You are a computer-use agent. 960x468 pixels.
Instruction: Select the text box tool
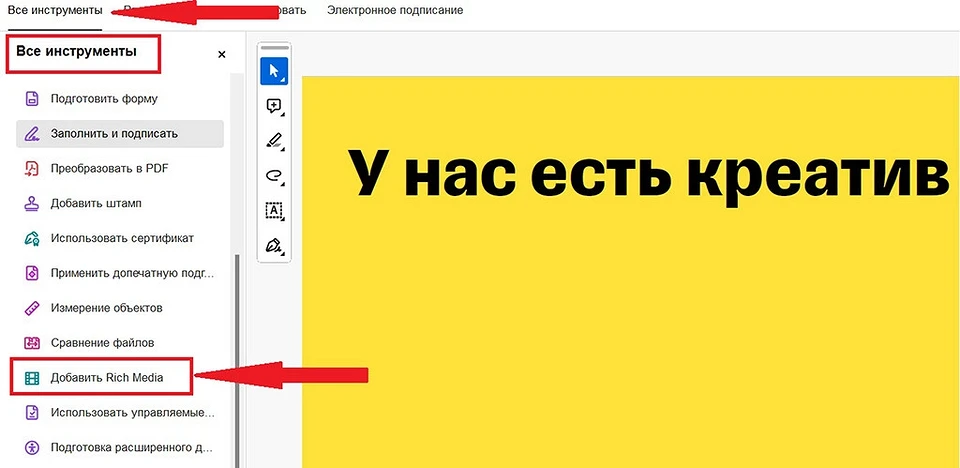tap(274, 210)
